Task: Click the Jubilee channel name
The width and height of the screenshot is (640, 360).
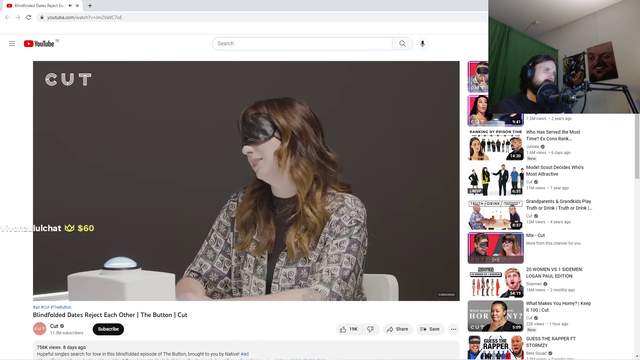Action: 532,147
